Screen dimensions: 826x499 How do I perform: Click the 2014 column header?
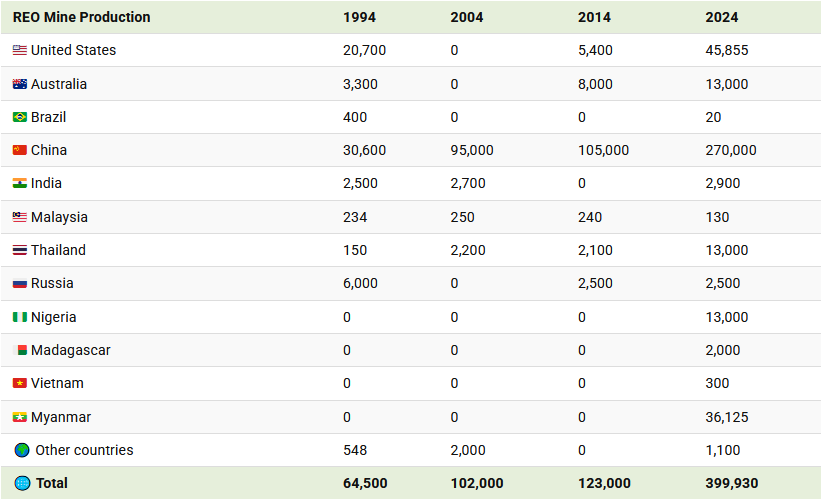(x=594, y=17)
